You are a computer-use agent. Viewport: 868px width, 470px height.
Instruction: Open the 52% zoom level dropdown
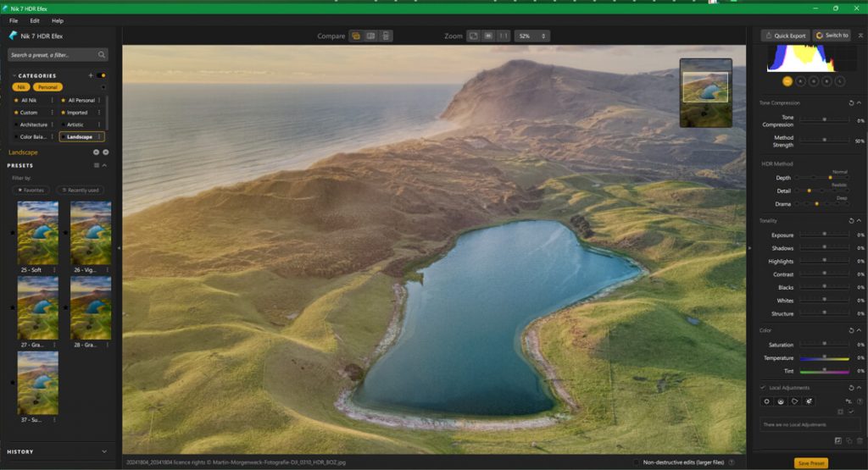pyautogui.click(x=531, y=36)
